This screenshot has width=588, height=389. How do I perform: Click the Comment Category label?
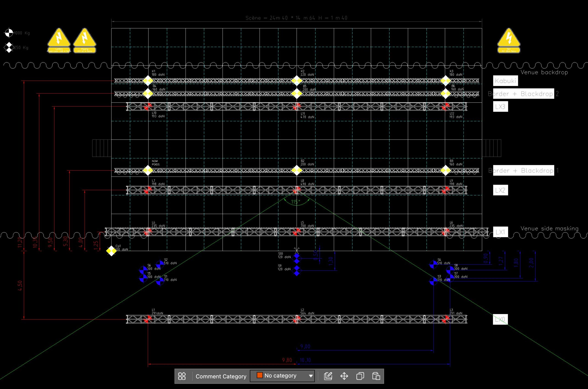point(221,376)
